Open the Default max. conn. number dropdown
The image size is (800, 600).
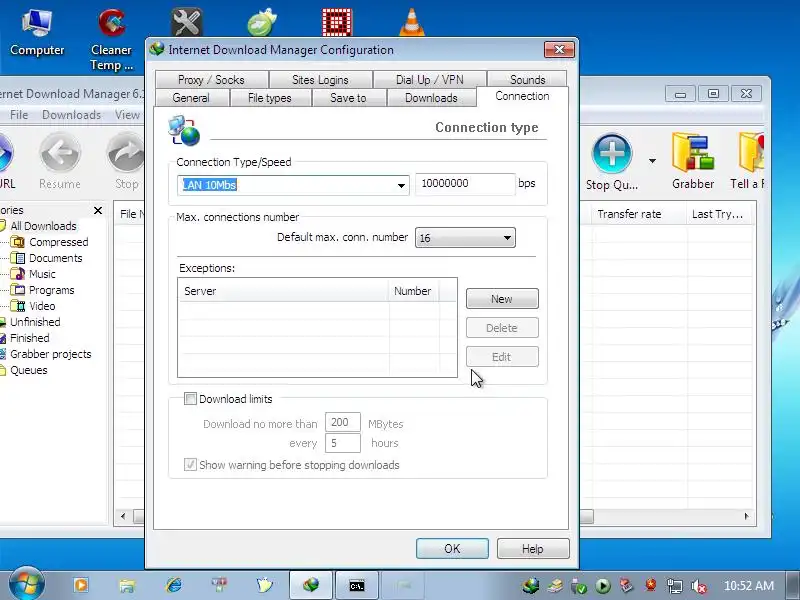(x=465, y=238)
